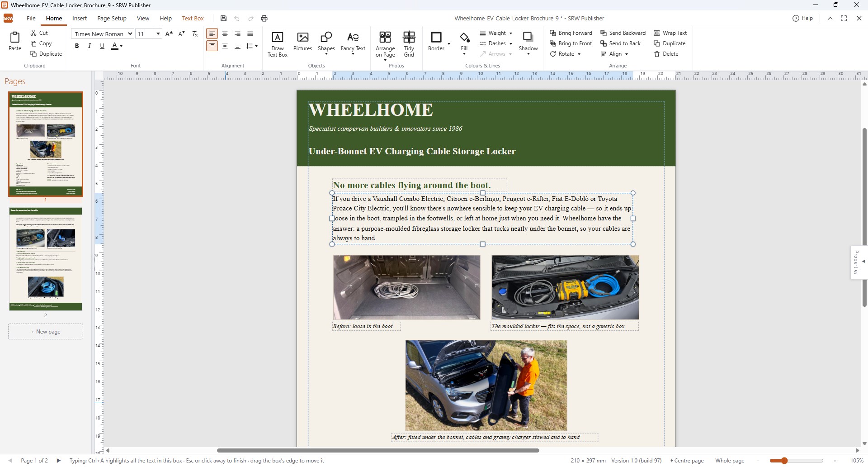Toggle Italic formatting

90,46
